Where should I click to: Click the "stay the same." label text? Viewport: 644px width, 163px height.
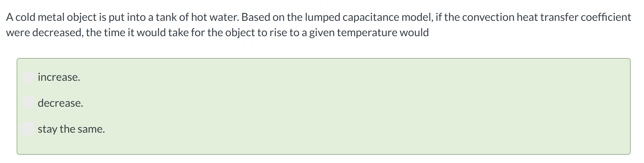(x=71, y=129)
